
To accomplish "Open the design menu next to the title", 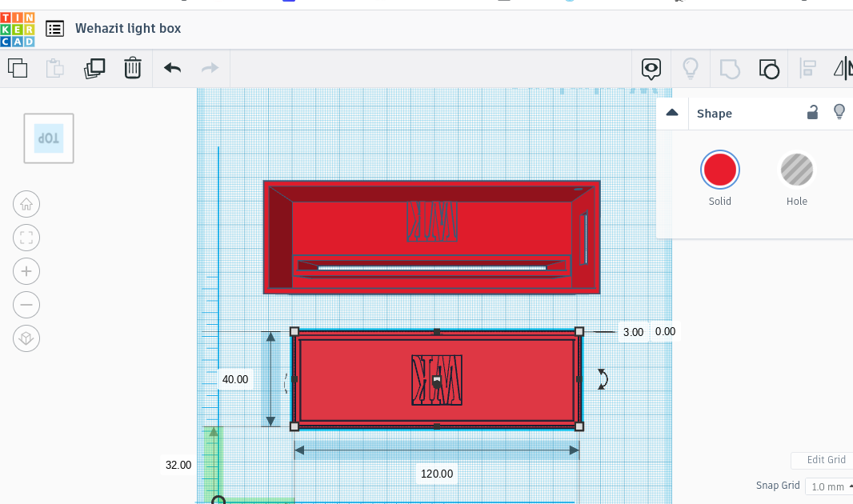I will tap(54, 28).
